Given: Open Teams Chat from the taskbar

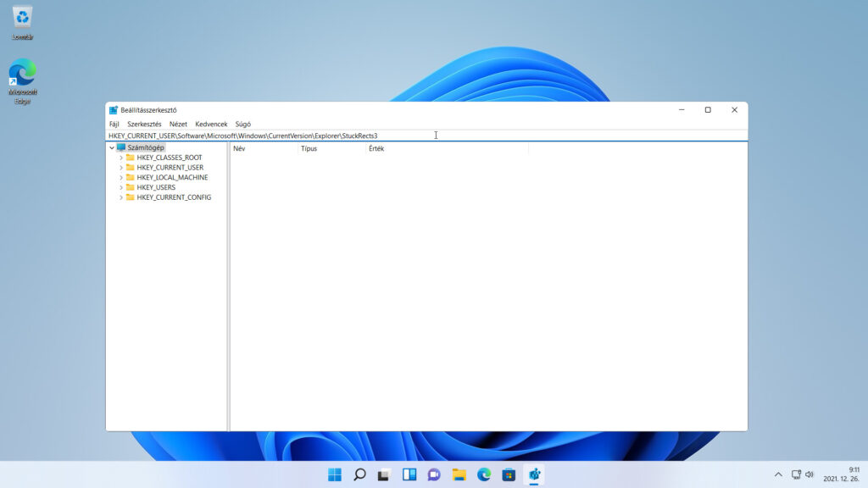Looking at the screenshot, I should (434, 474).
